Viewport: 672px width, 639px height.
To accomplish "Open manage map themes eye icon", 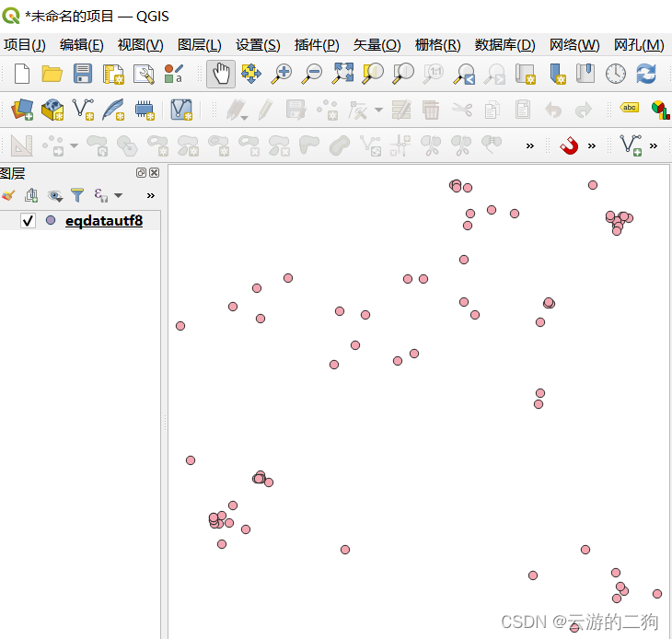I will pos(55,196).
